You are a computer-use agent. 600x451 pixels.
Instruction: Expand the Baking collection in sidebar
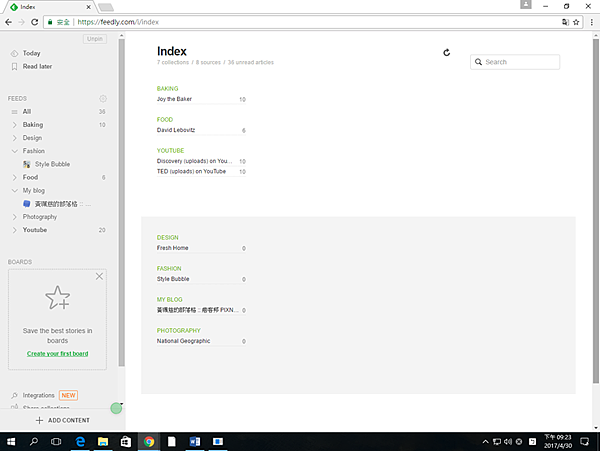(x=15, y=125)
